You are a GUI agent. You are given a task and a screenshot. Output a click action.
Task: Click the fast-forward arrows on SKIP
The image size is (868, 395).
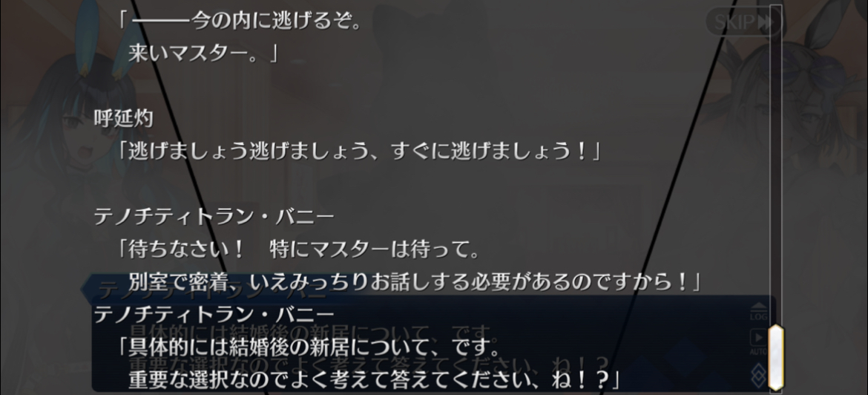click(764, 22)
